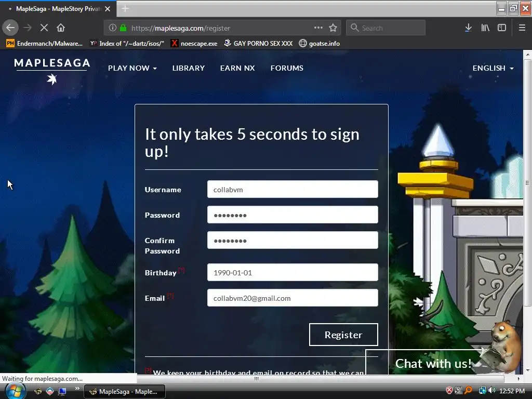This screenshot has height=399, width=532.
Task: Open noescape.exe bookmark
Action: 194,44
